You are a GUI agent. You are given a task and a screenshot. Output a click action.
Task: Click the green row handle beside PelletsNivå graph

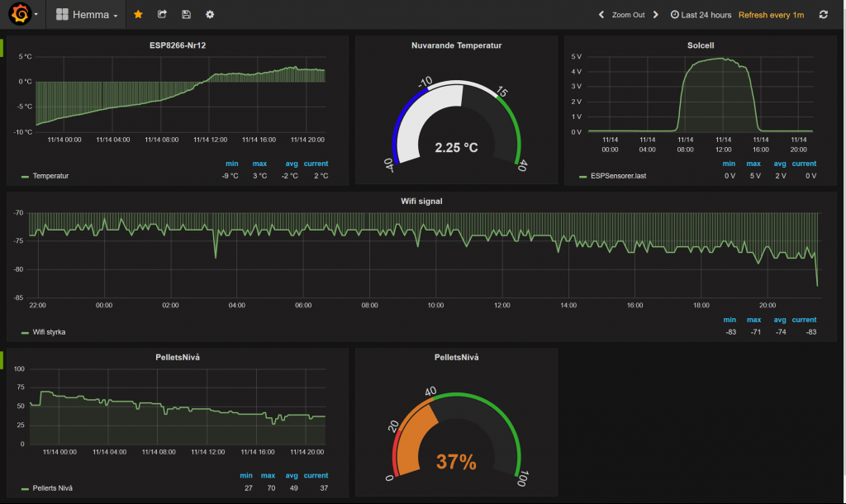2,360
